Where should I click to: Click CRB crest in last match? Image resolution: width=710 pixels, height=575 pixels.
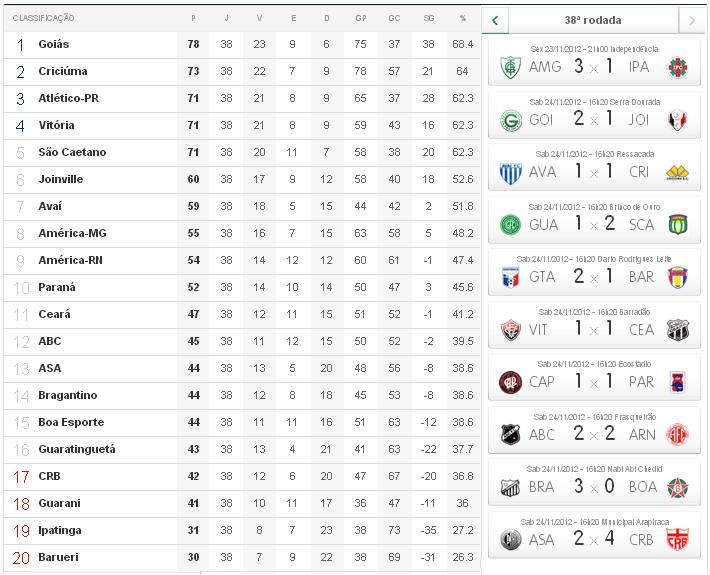678,540
